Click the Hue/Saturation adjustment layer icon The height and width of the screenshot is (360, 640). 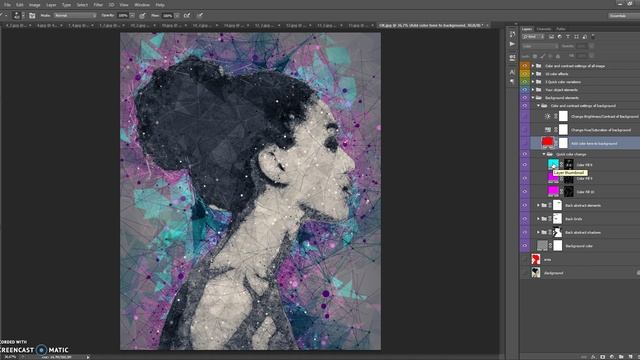[548, 130]
